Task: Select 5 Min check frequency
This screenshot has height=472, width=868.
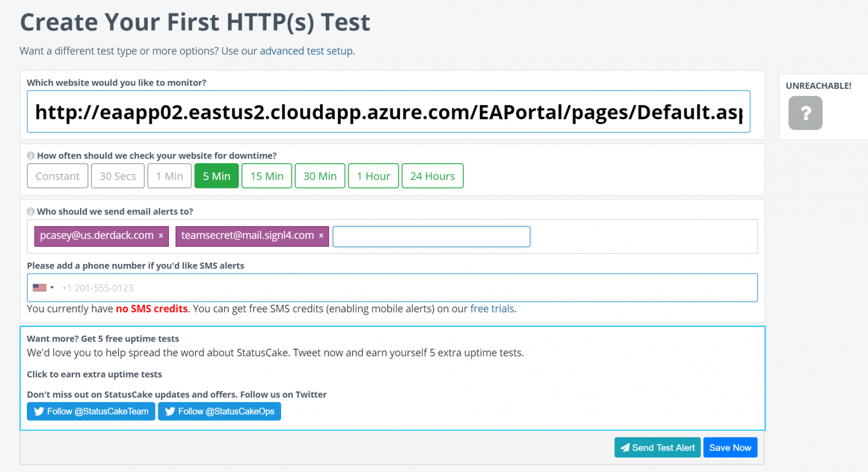Action: pos(216,176)
